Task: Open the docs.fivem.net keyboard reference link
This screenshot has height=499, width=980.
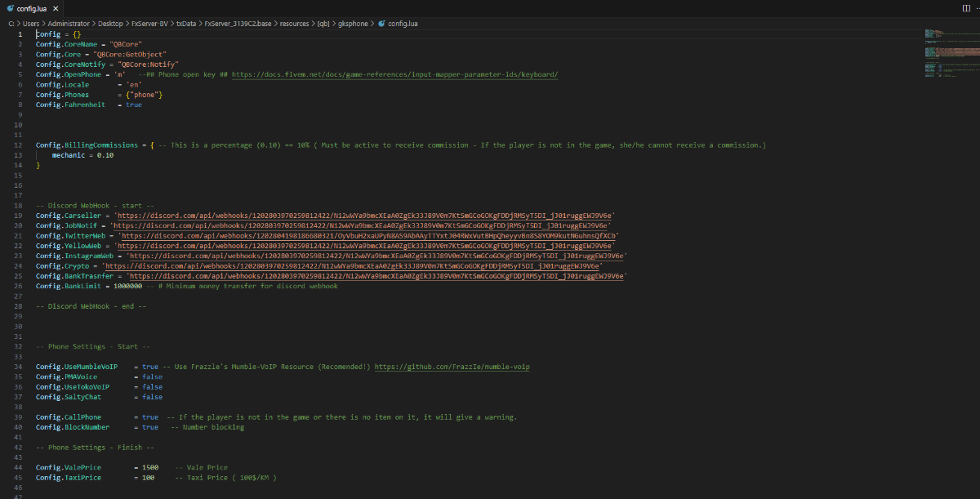Action: point(394,74)
